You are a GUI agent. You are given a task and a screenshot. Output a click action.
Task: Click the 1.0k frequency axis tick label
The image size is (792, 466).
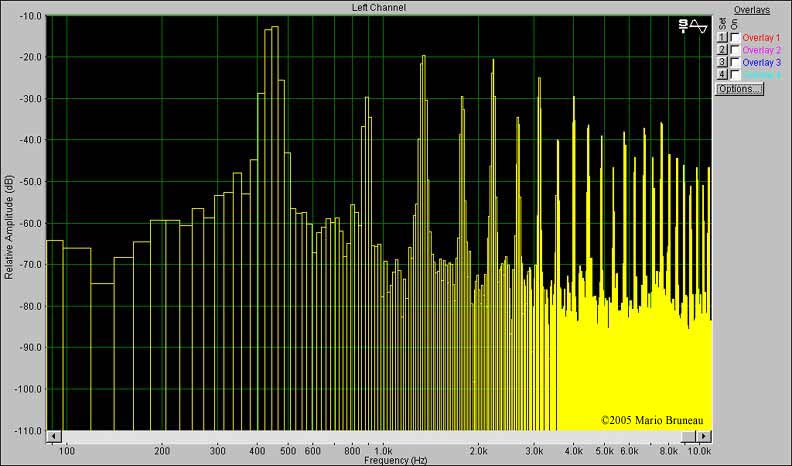[382, 451]
